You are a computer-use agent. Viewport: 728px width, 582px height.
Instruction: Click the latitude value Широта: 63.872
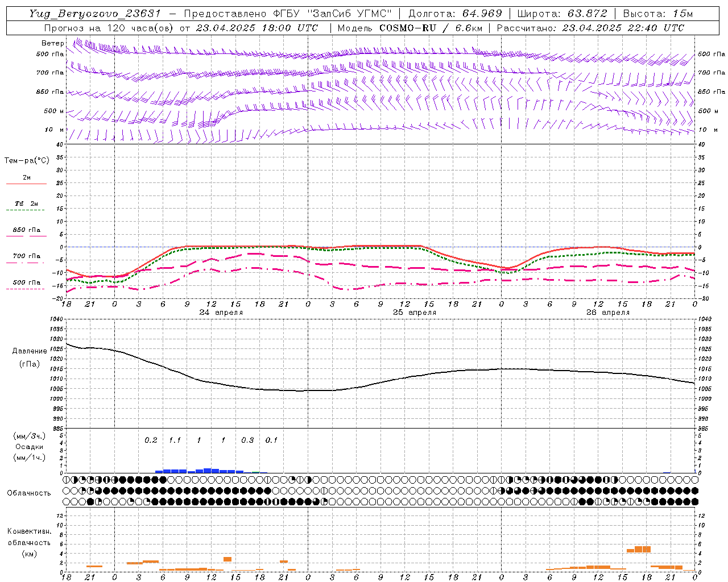point(562,14)
